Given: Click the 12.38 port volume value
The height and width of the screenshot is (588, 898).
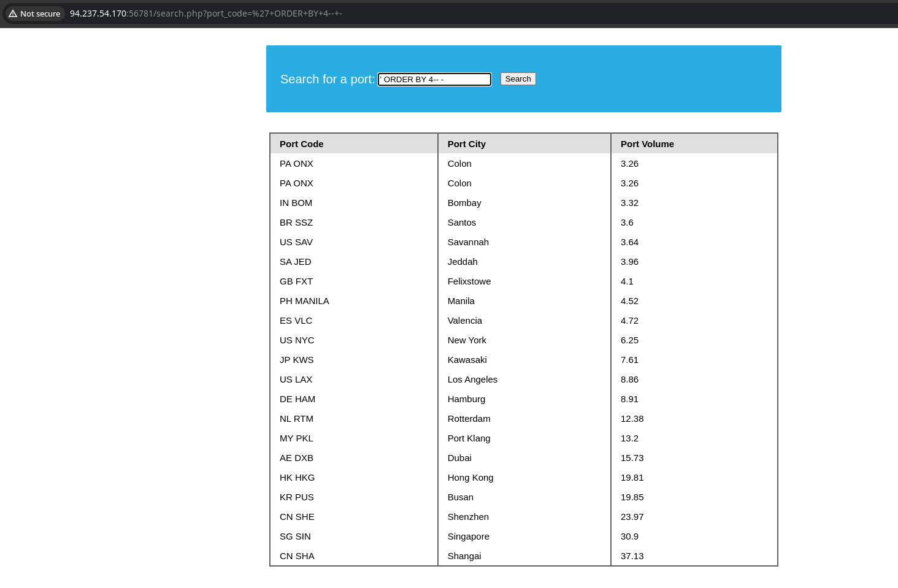Looking at the screenshot, I should click(x=632, y=419).
